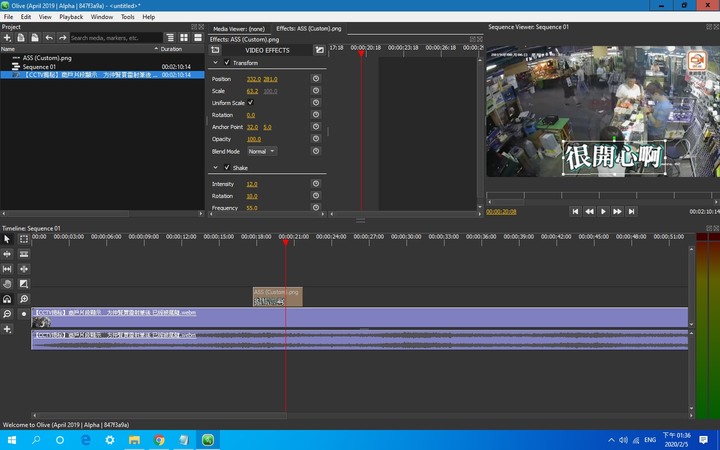This screenshot has height=450, width=720.
Task: Select the Slide tool
Action: (x=24, y=269)
